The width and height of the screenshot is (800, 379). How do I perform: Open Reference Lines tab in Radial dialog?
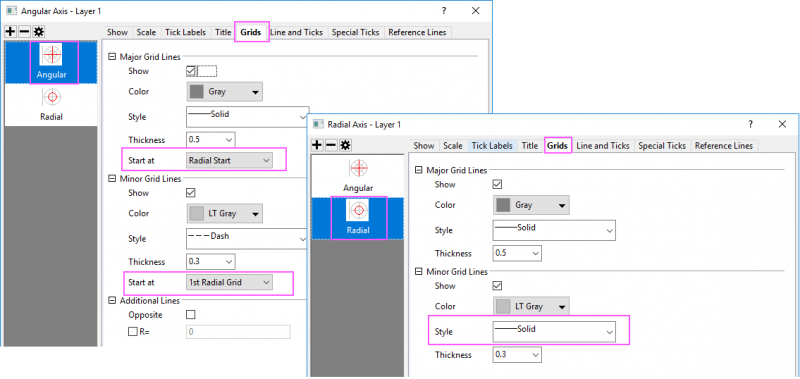[724, 145]
